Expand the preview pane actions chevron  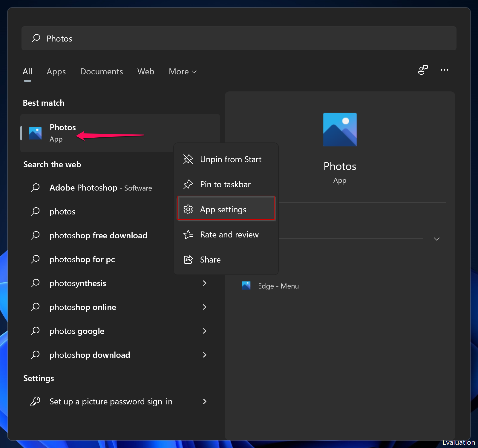[x=437, y=239]
